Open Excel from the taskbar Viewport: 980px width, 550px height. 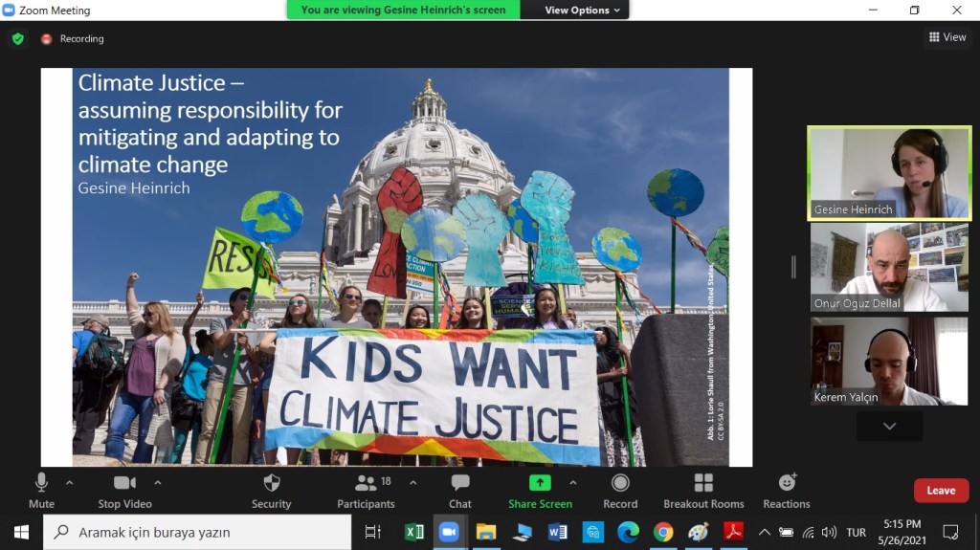tap(414, 532)
